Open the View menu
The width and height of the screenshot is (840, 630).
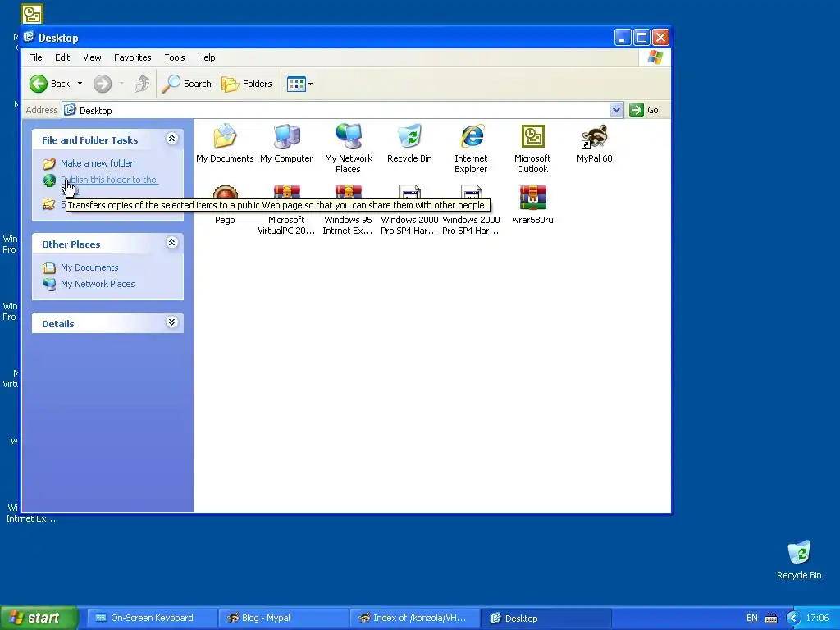point(92,57)
